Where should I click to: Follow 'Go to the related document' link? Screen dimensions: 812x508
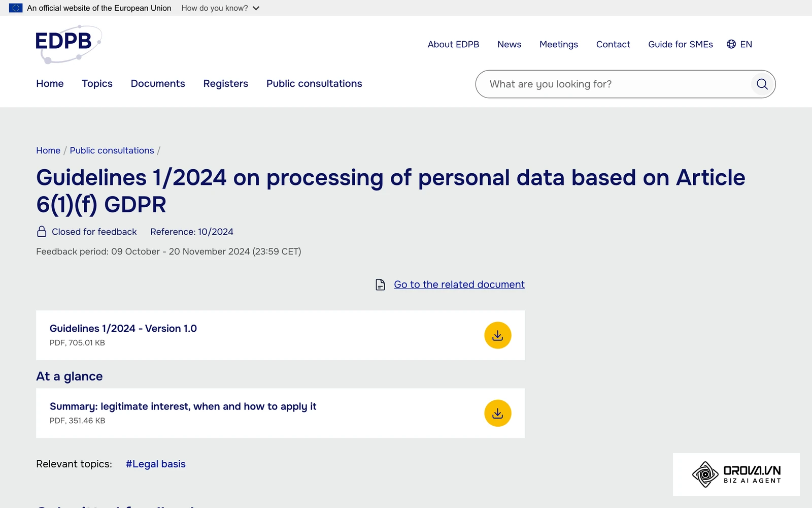(459, 284)
